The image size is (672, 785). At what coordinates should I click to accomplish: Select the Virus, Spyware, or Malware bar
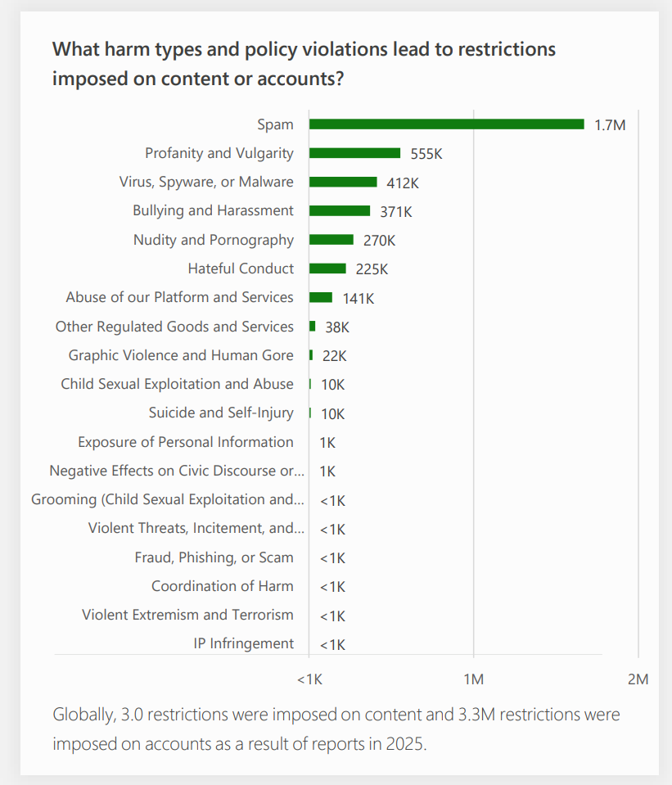click(x=343, y=182)
